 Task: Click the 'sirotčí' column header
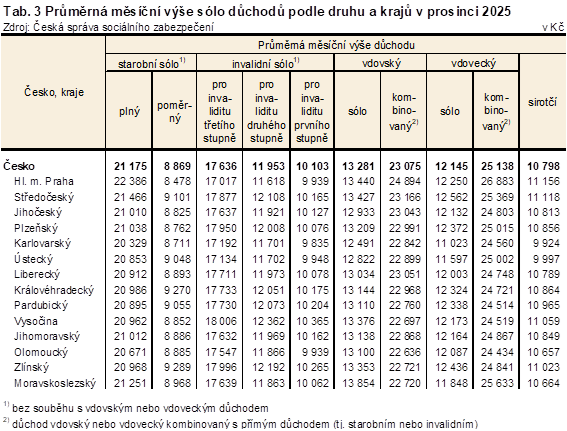tap(542, 102)
